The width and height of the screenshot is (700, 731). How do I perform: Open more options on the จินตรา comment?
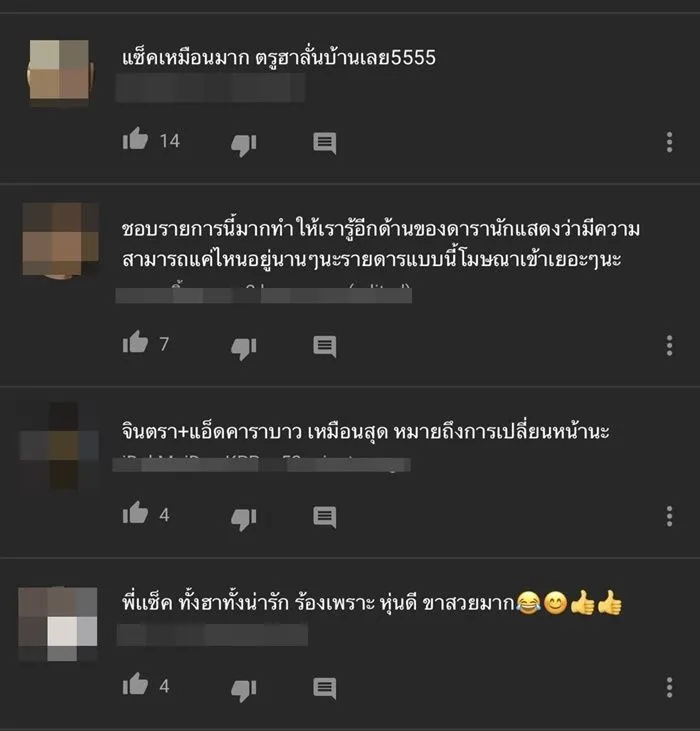pyautogui.click(x=669, y=516)
